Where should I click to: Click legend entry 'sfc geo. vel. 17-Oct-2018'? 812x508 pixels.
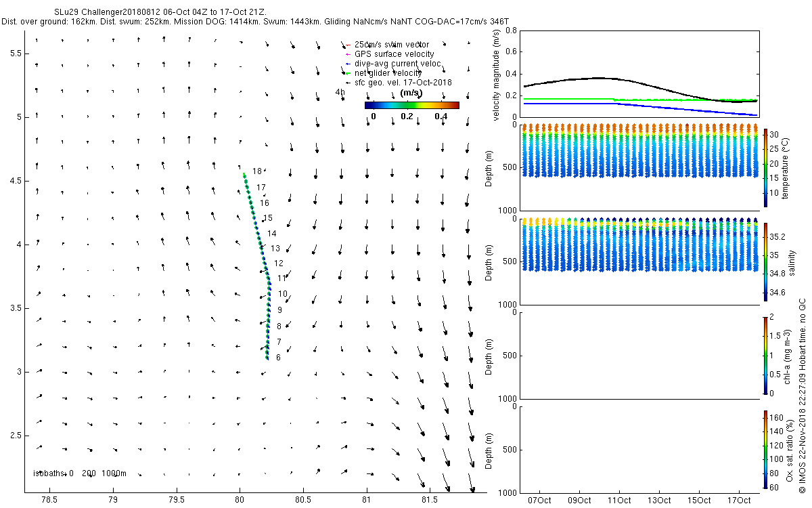(403, 83)
